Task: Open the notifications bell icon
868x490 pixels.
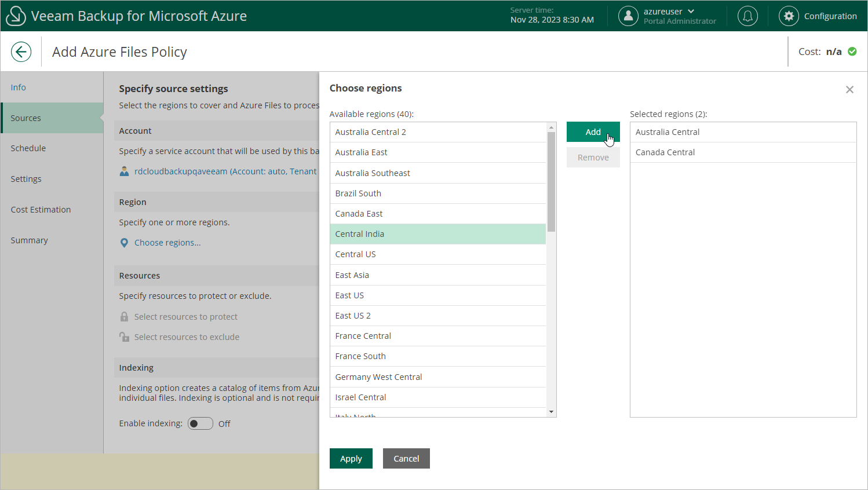Action: coord(747,16)
